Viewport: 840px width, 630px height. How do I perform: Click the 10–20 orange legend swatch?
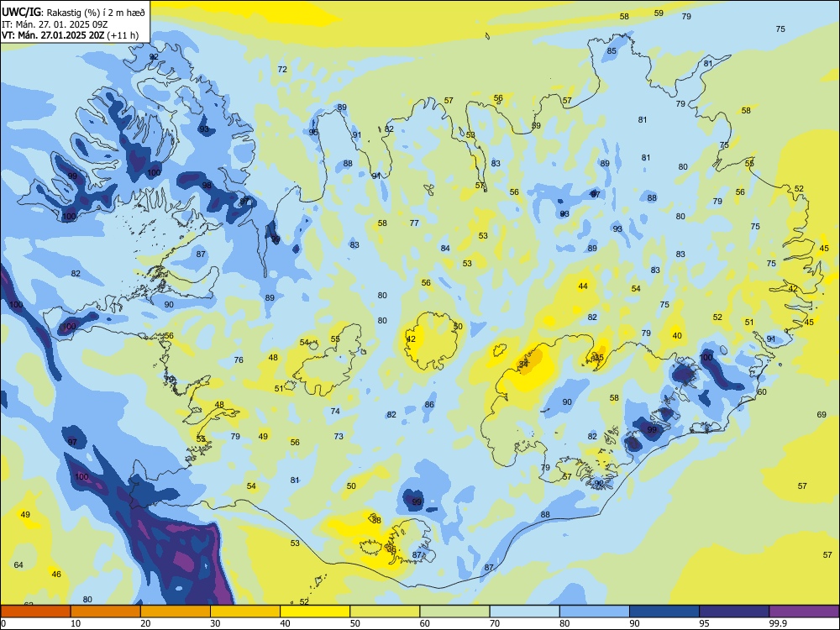point(106,612)
